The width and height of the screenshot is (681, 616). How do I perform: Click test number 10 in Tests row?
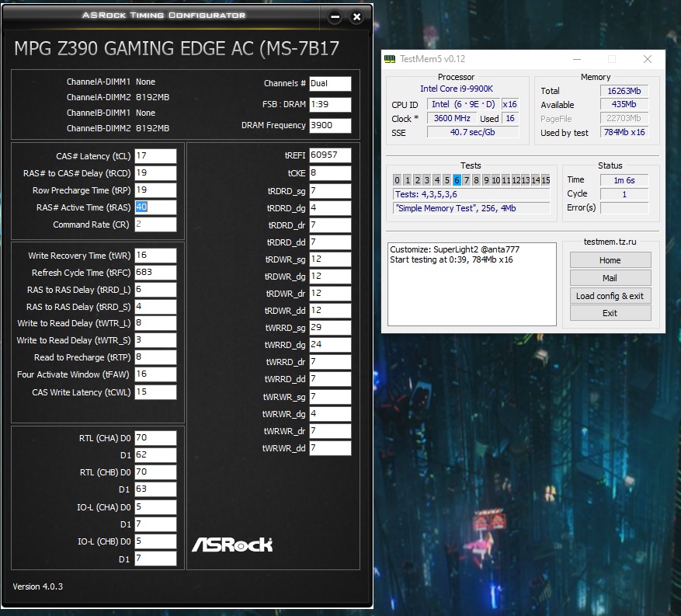click(495, 180)
